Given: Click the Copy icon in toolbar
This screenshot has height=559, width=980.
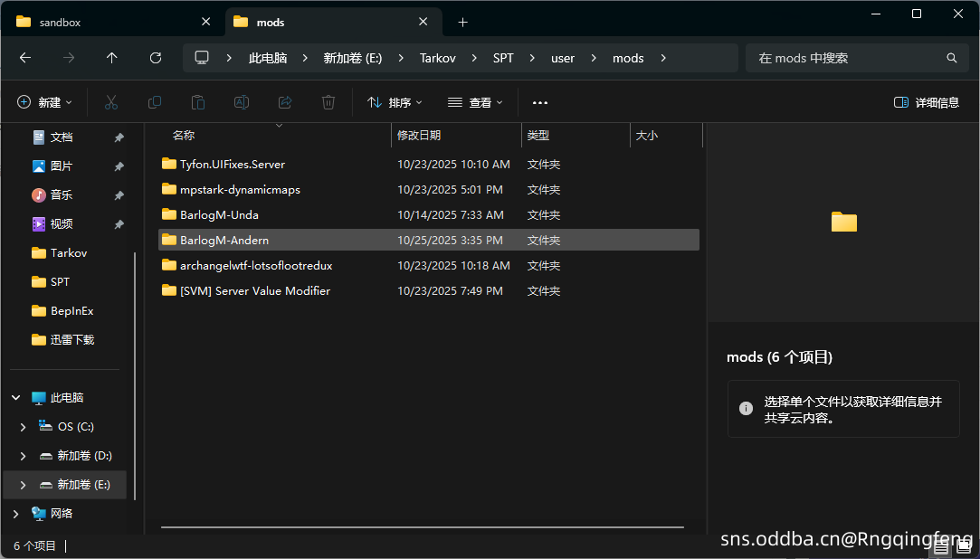Looking at the screenshot, I should (155, 102).
